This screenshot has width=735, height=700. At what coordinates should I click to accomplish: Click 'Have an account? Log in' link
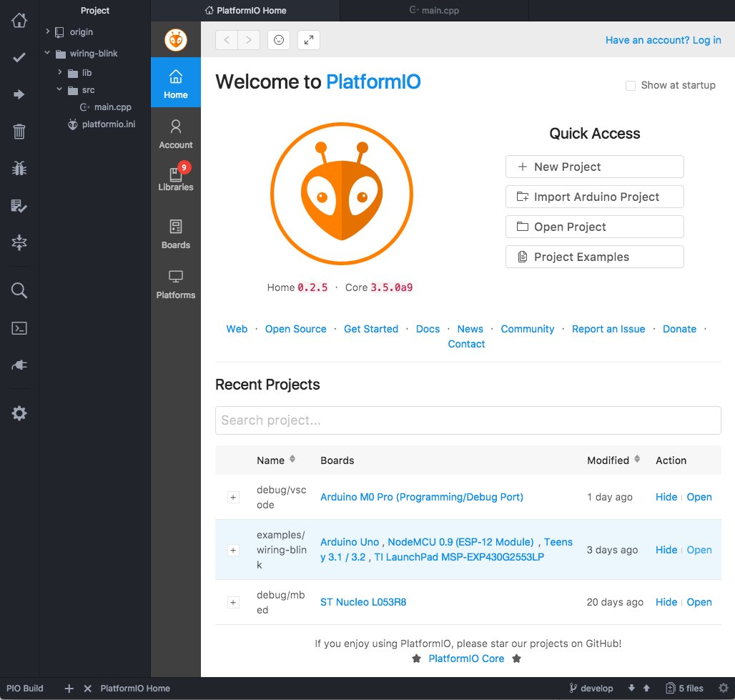pyautogui.click(x=663, y=40)
